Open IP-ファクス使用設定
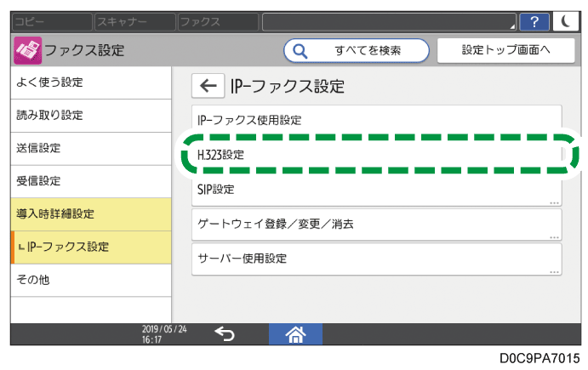 click(x=376, y=120)
